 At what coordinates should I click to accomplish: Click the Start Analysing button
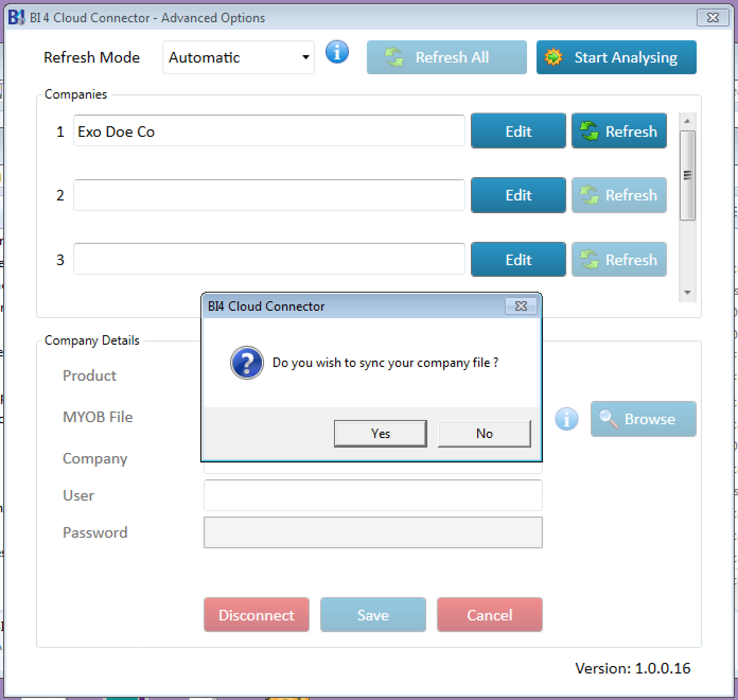click(x=616, y=57)
